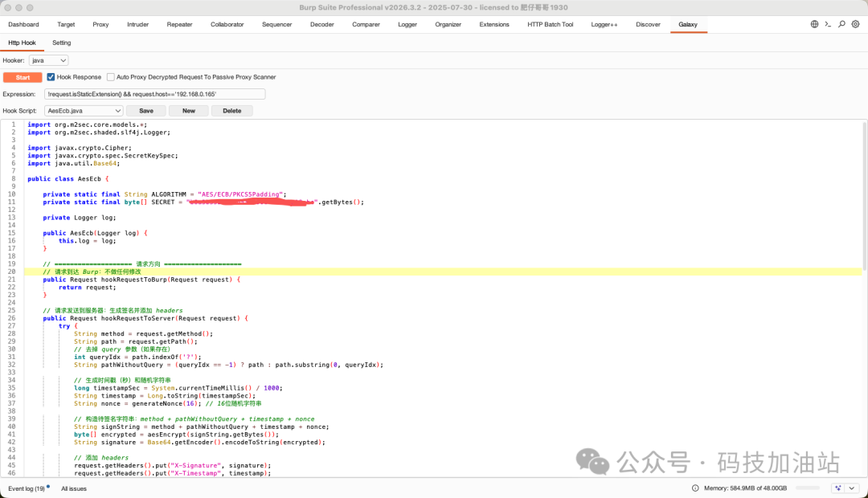Open the embedded browser globe icon
Viewport: 868px width, 498px height.
tap(813, 24)
